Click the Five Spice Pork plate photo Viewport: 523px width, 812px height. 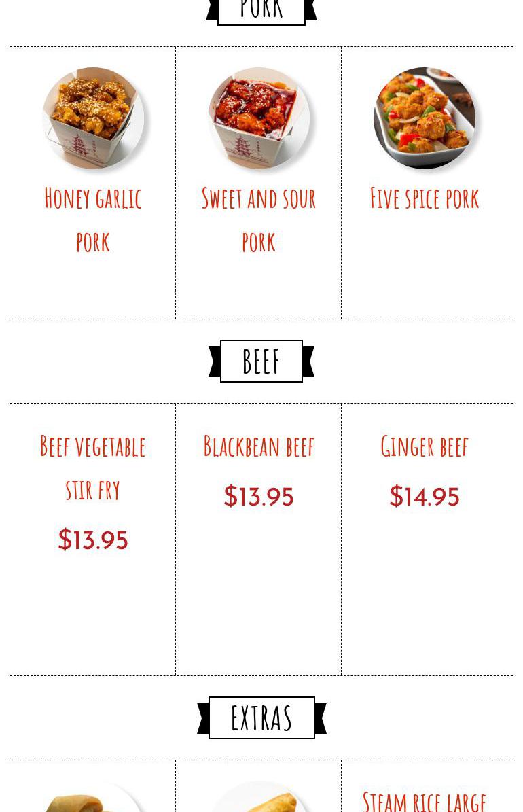tap(424, 118)
